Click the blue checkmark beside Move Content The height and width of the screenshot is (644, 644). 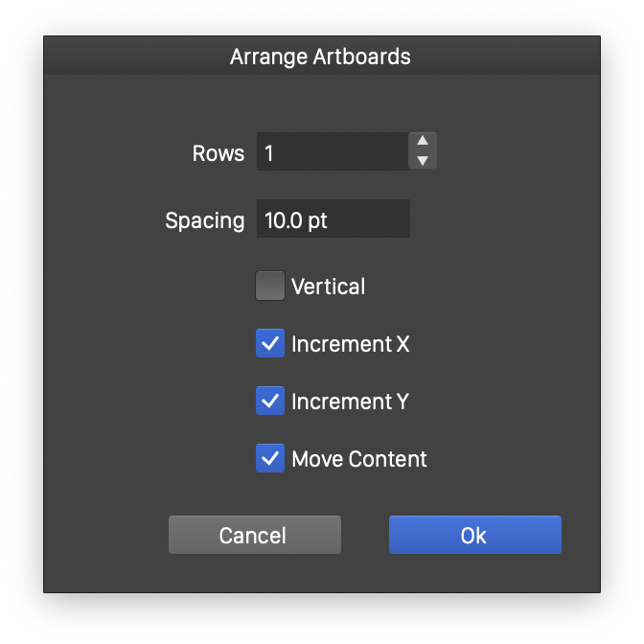click(270, 459)
